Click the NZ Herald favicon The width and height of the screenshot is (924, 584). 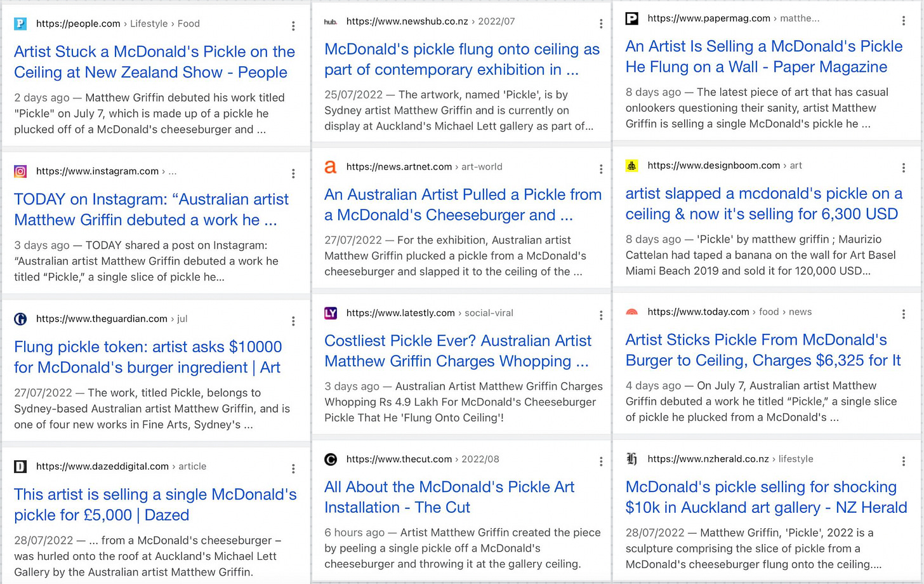tap(632, 459)
